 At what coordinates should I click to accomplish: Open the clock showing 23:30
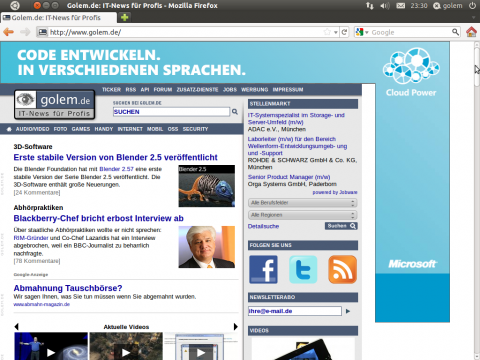(x=419, y=6)
